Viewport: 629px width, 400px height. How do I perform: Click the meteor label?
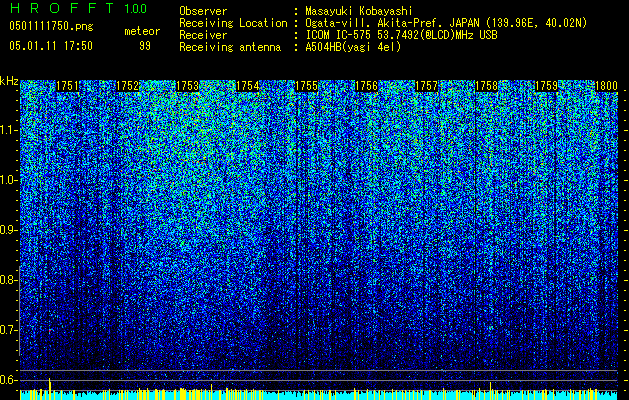(142, 31)
